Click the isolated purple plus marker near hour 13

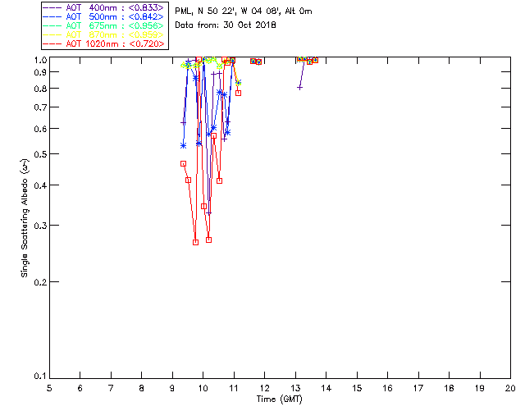click(x=300, y=88)
